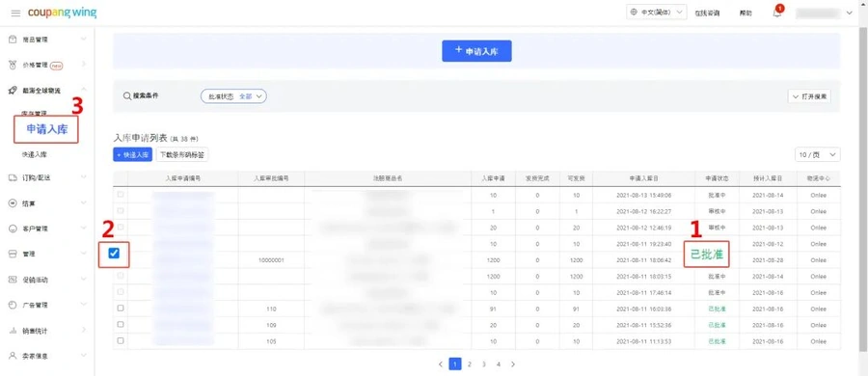Image resolution: width=868 pixels, height=376 pixels.
Task: Toggle the hamburger menu next to the logo
Action: pos(15,13)
